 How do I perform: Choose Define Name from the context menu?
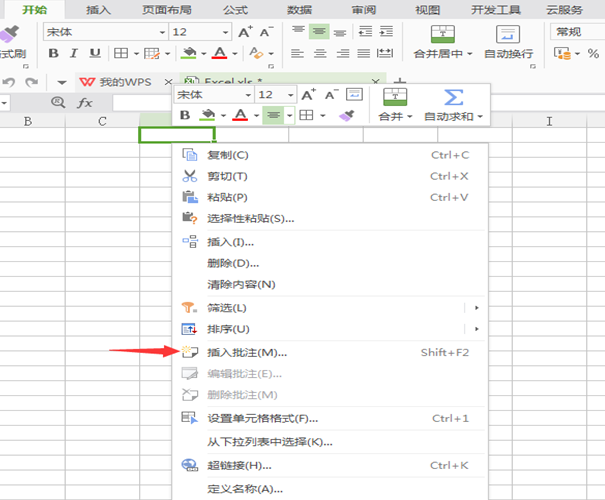330,489
